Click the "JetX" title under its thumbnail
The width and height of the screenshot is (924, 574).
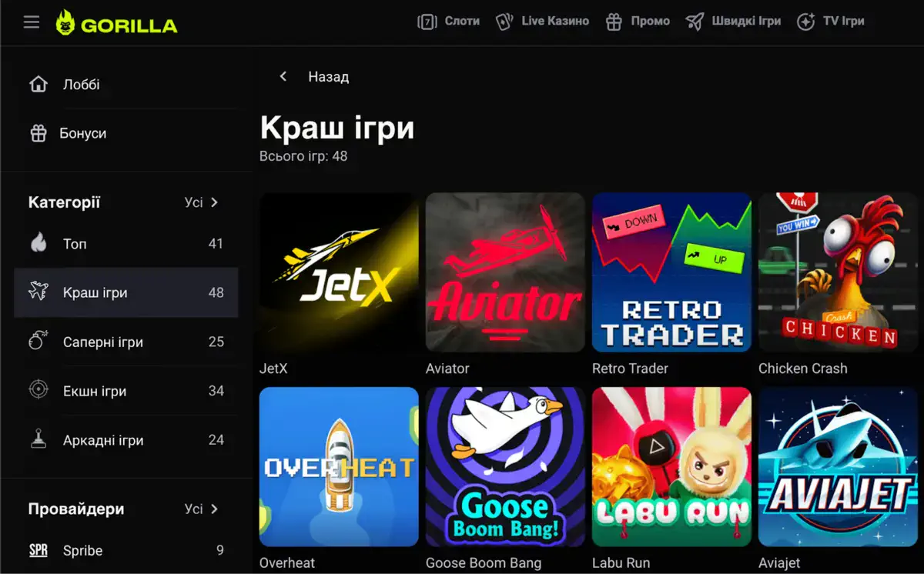pyautogui.click(x=273, y=369)
